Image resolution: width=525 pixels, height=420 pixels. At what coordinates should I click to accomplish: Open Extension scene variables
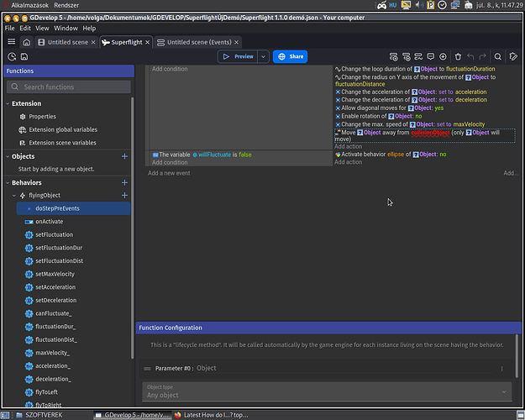pyautogui.click(x=62, y=143)
